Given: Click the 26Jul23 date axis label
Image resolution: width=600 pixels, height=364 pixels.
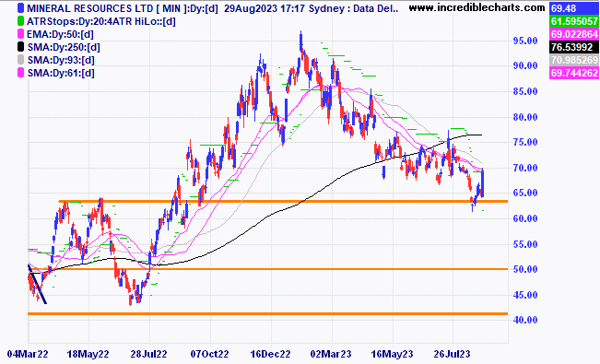Looking at the screenshot, I should coord(452,354).
